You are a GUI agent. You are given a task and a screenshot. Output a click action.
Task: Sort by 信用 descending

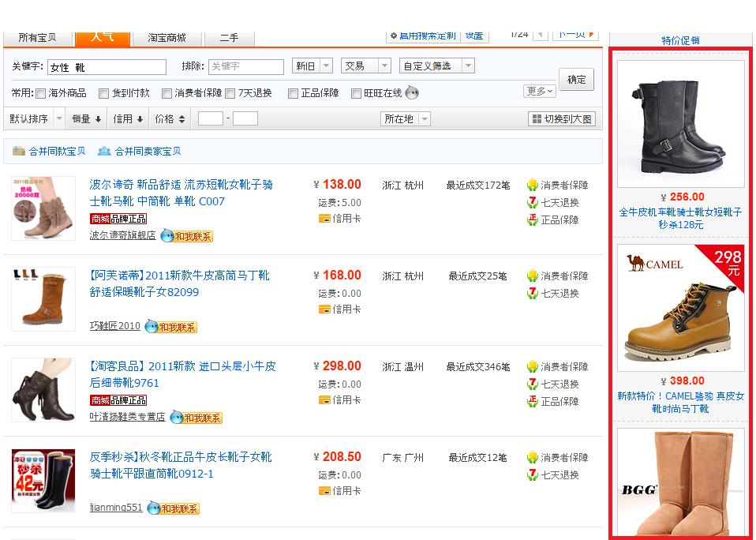pyautogui.click(x=128, y=118)
